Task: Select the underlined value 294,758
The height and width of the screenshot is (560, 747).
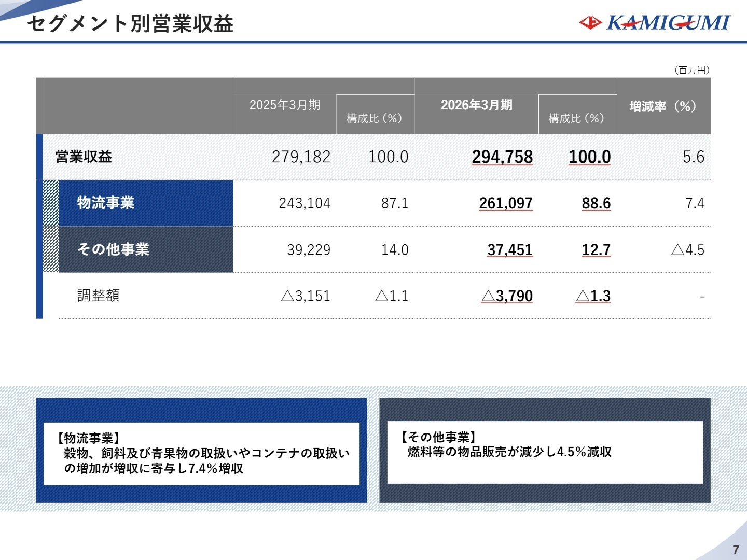Action: tap(502, 157)
